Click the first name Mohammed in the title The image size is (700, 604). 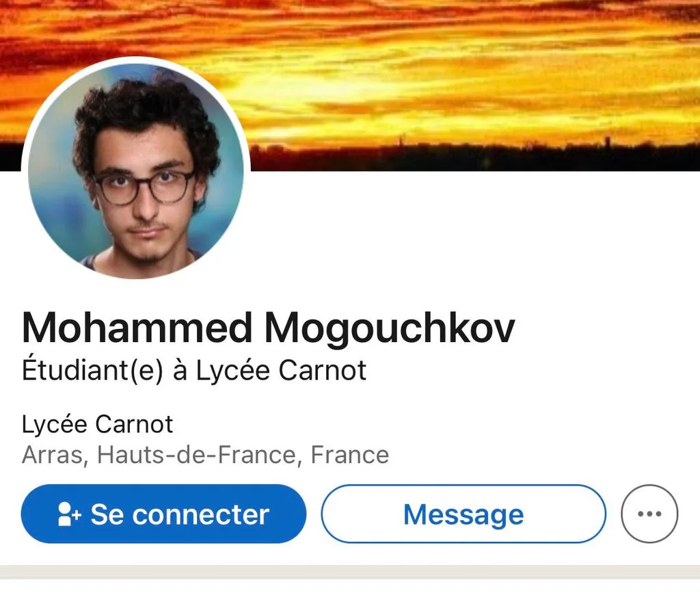[137, 328]
